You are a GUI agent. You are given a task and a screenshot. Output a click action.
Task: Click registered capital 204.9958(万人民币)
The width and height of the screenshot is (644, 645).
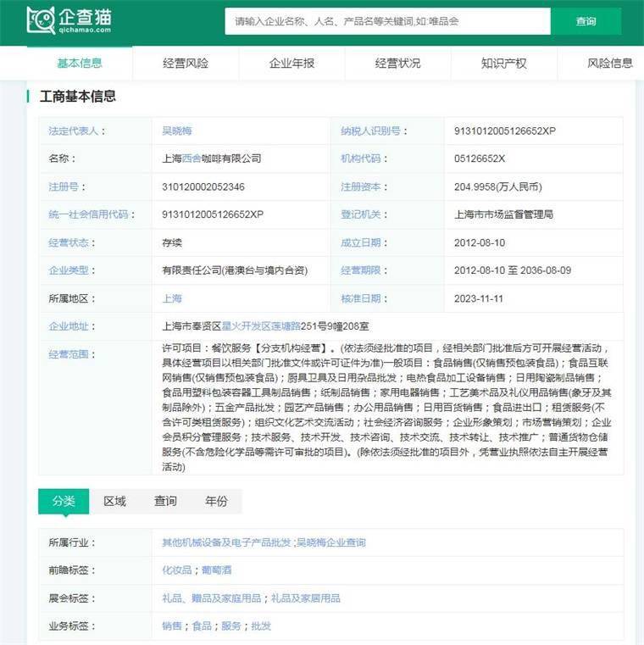pyautogui.click(x=498, y=186)
